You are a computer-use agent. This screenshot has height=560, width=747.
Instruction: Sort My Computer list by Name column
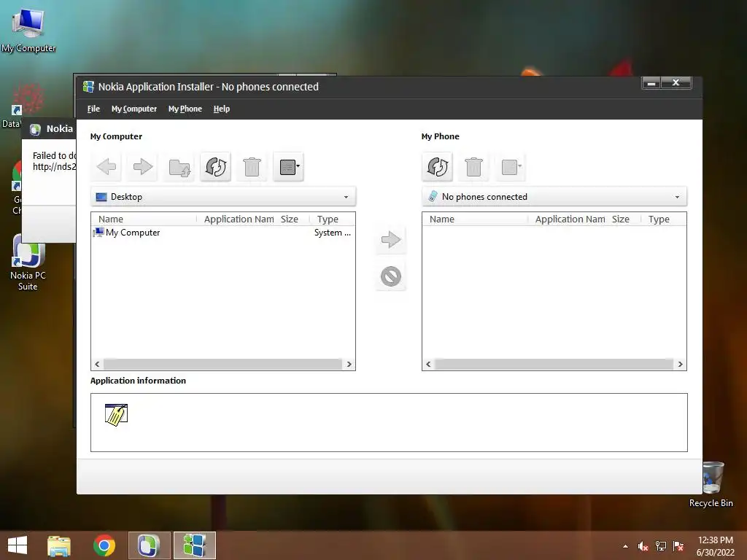144,219
